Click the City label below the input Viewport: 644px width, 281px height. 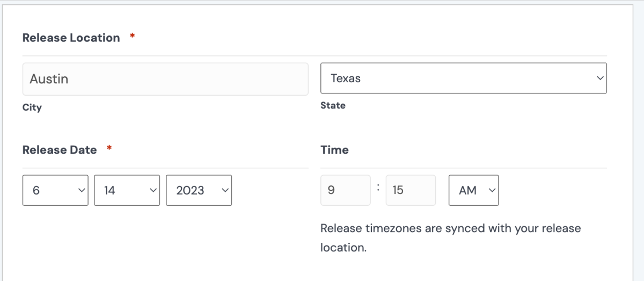[32, 107]
